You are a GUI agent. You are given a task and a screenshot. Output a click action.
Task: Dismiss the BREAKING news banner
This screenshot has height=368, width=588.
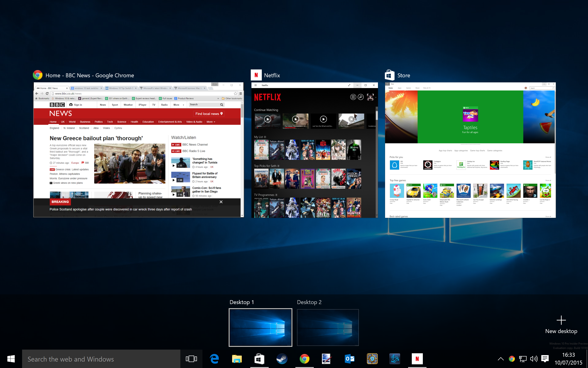pos(221,202)
